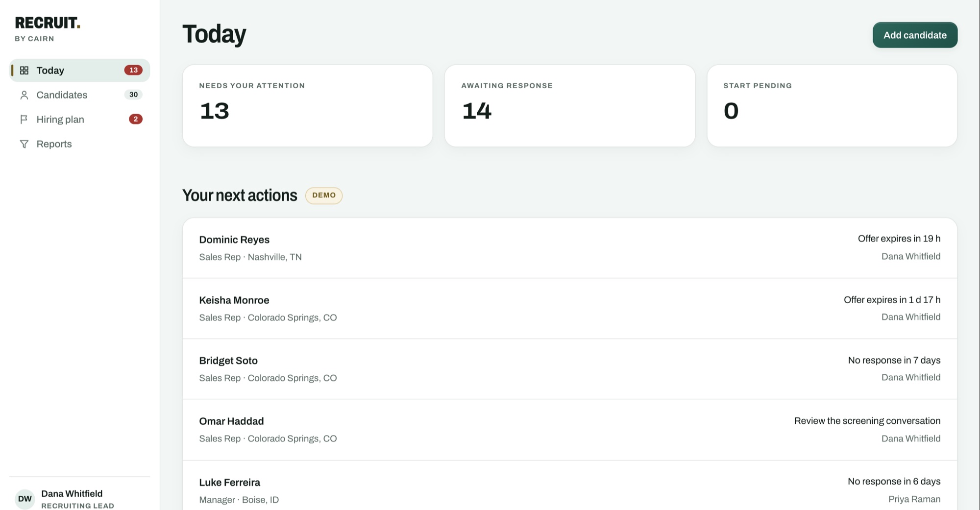Click 'Manager · Boise, ID' text

(239, 500)
